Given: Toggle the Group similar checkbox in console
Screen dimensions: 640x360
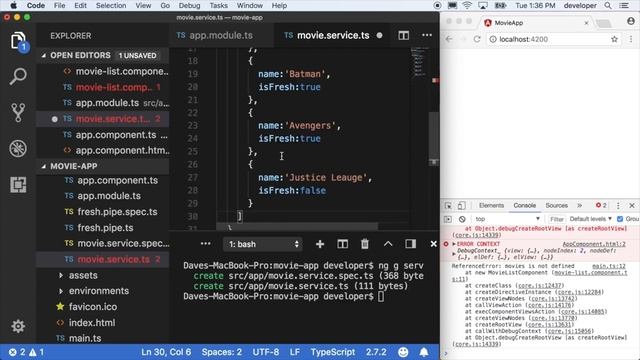Looking at the screenshot, I should 620,219.
